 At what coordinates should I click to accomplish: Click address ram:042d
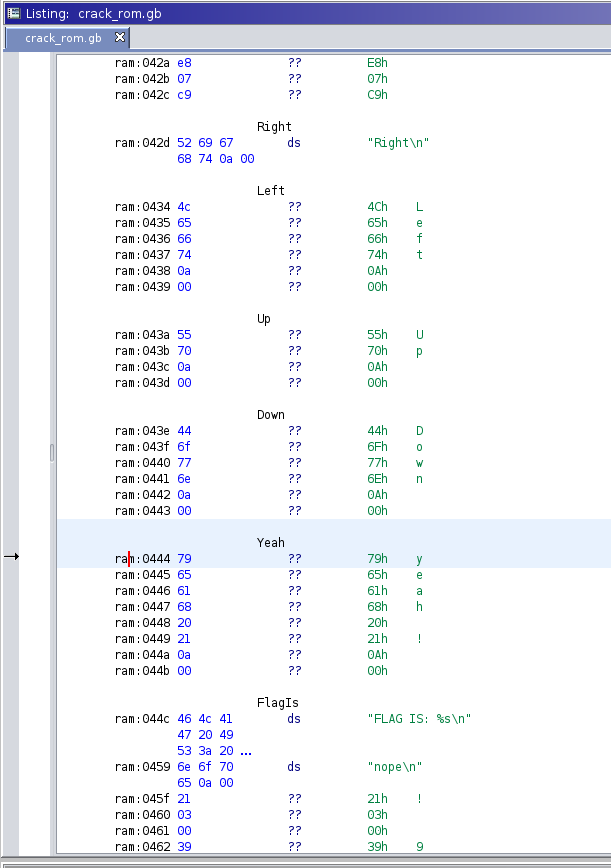pos(142,143)
